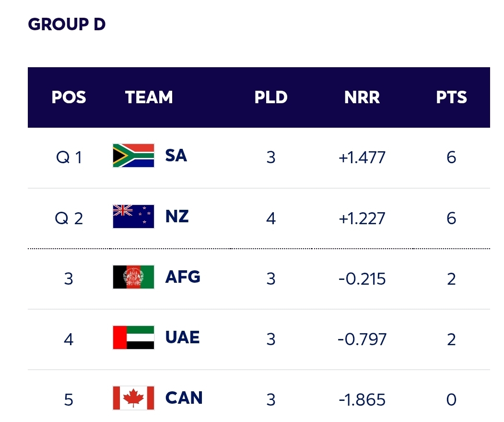Select the NZ team name

tap(177, 217)
